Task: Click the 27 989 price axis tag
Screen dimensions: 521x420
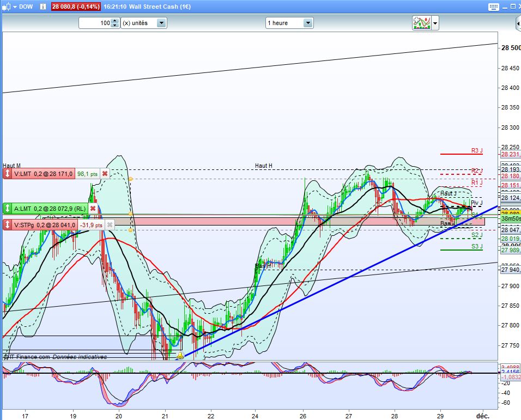Action: pos(510,250)
